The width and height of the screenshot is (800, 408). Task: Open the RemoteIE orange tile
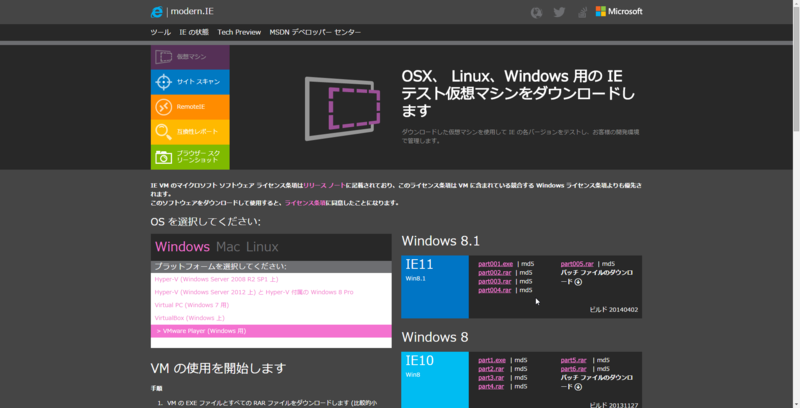click(190, 107)
